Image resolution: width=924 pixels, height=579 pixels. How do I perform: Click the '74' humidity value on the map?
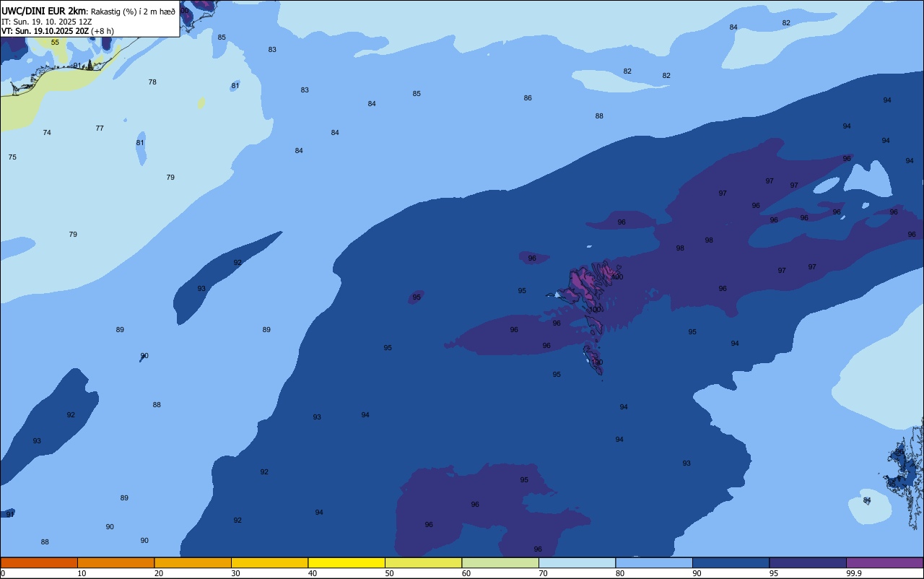[x=47, y=133]
